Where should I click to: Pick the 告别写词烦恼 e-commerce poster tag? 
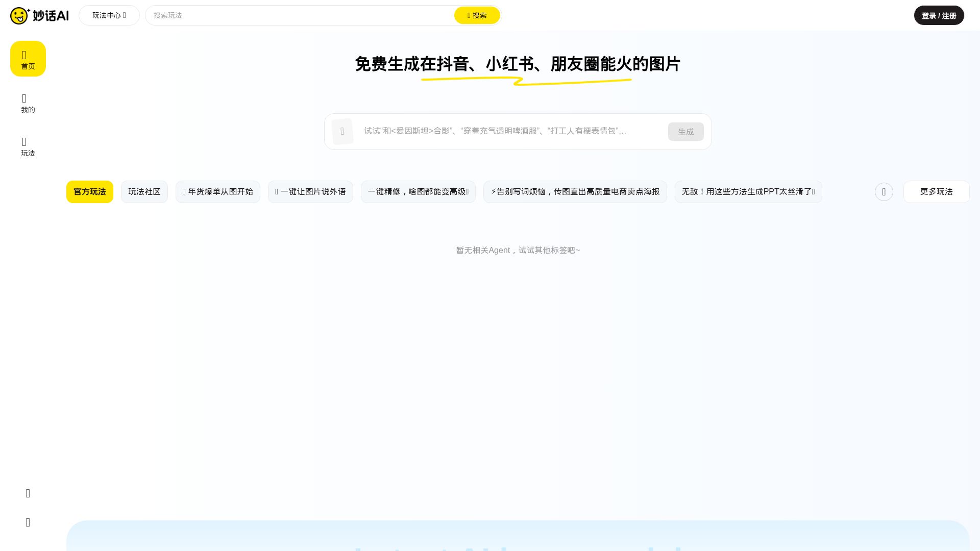pyautogui.click(x=575, y=192)
